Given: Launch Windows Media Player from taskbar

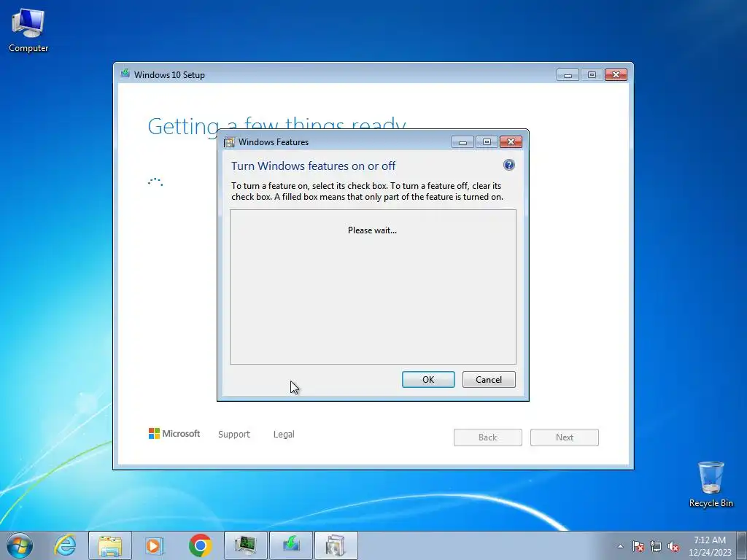Looking at the screenshot, I should 155,545.
